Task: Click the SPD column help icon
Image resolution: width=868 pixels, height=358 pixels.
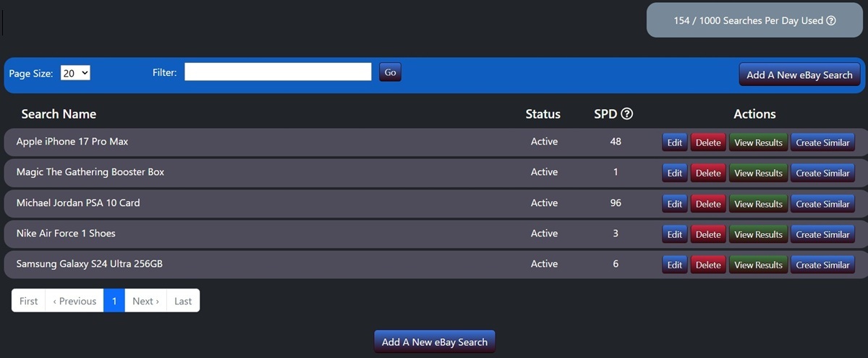Action: (627, 114)
